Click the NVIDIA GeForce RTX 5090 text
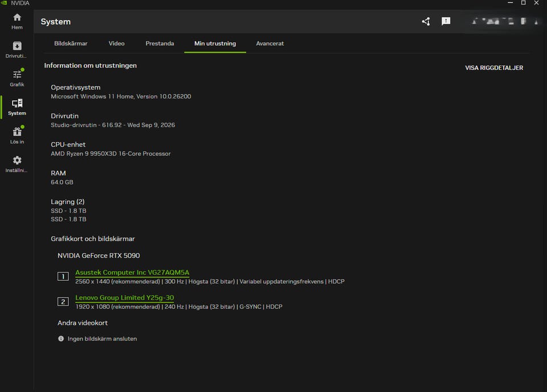 point(99,256)
